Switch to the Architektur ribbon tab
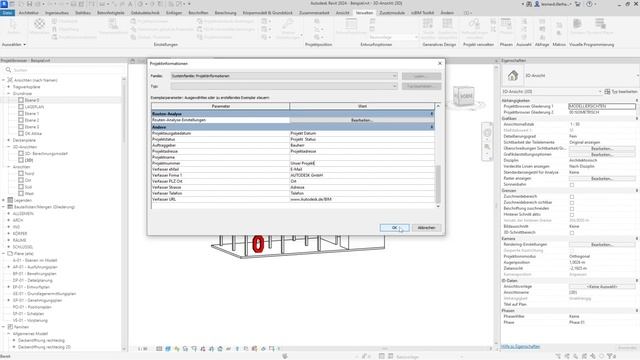Viewport: 640px width, 360px height. pos(29,13)
